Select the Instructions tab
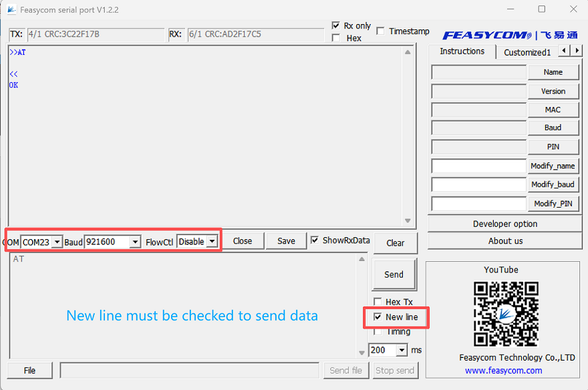 462,51
